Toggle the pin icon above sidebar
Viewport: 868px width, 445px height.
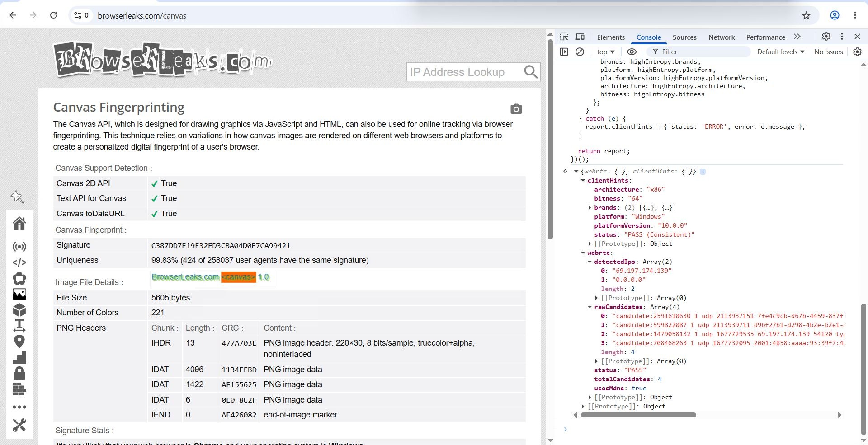(x=17, y=197)
